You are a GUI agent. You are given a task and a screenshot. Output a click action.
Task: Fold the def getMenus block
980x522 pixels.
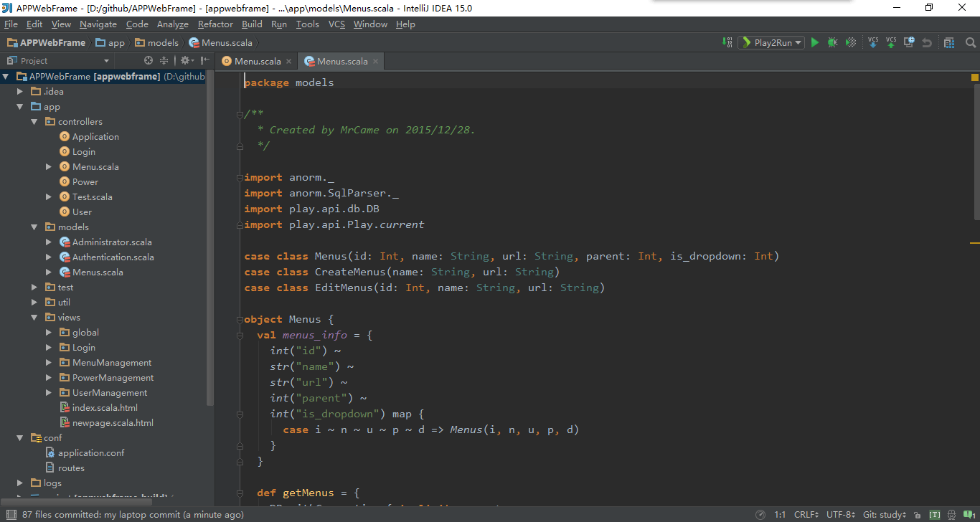[240, 493]
